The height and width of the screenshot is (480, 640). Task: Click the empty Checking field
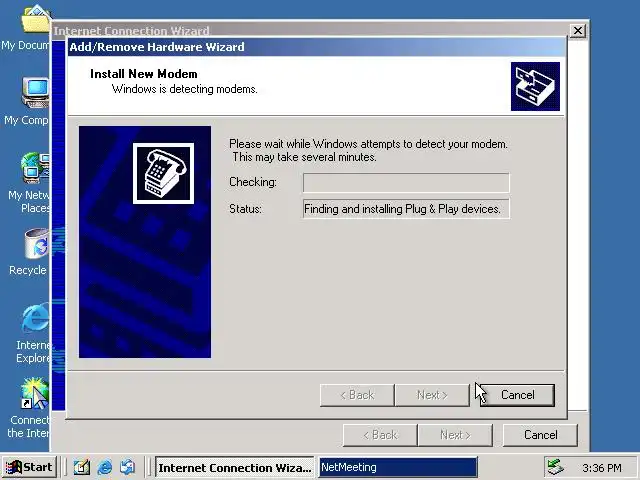coord(406,182)
